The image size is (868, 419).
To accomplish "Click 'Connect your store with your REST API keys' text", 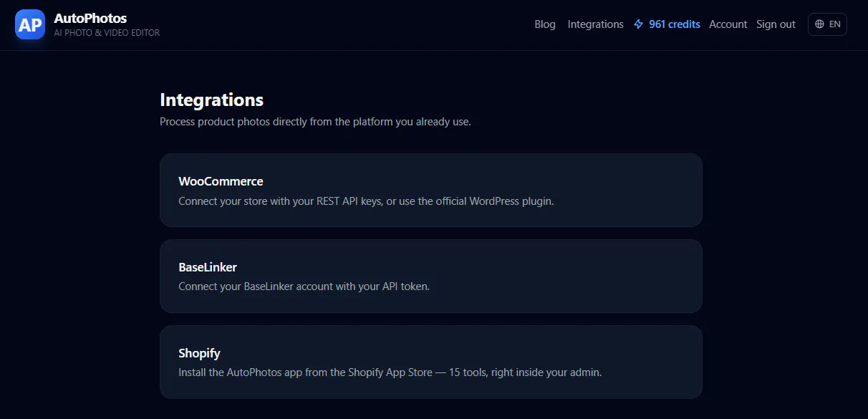I will coord(366,201).
